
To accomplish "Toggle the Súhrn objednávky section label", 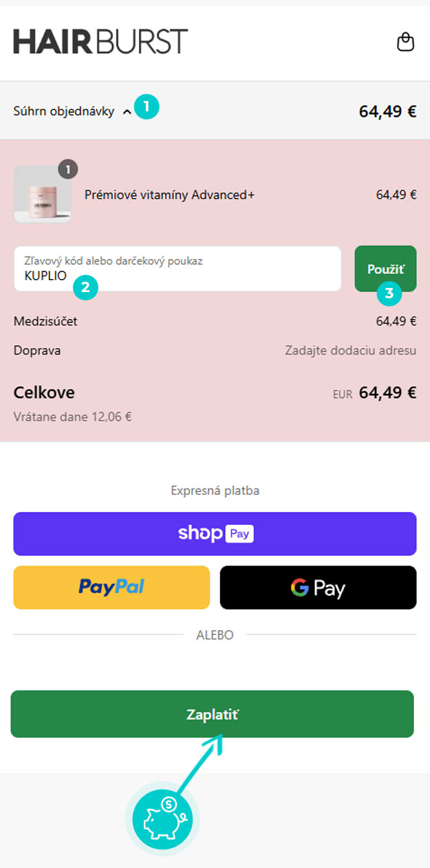I will pos(64,111).
